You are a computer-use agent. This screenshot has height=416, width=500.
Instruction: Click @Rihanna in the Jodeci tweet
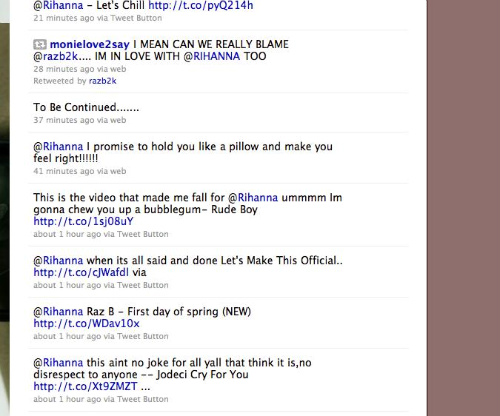(58, 363)
